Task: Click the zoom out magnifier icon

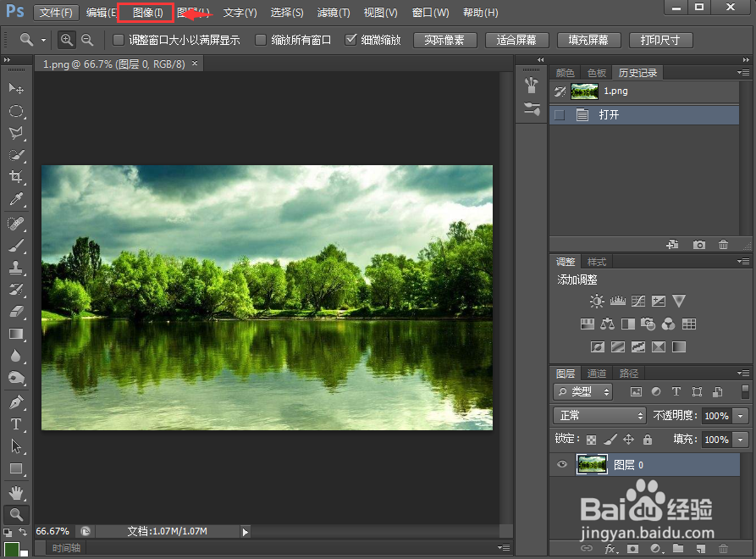Action: pos(87,40)
